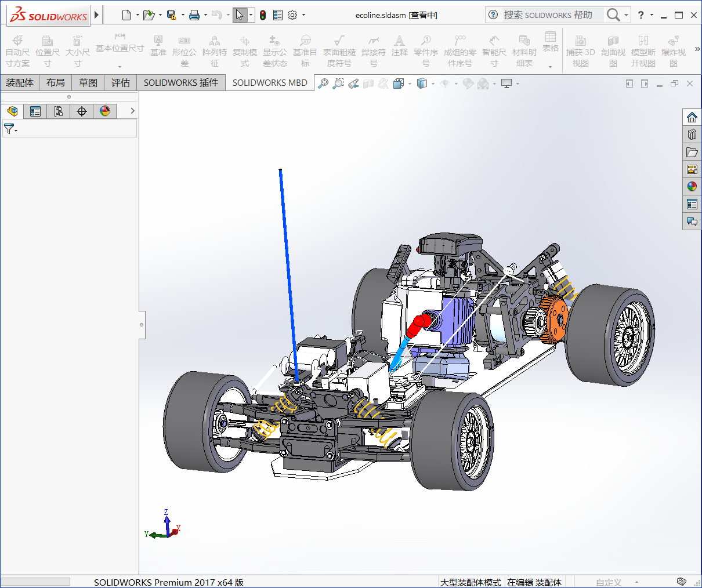Toggle the select arrow cursor tool

click(240, 15)
